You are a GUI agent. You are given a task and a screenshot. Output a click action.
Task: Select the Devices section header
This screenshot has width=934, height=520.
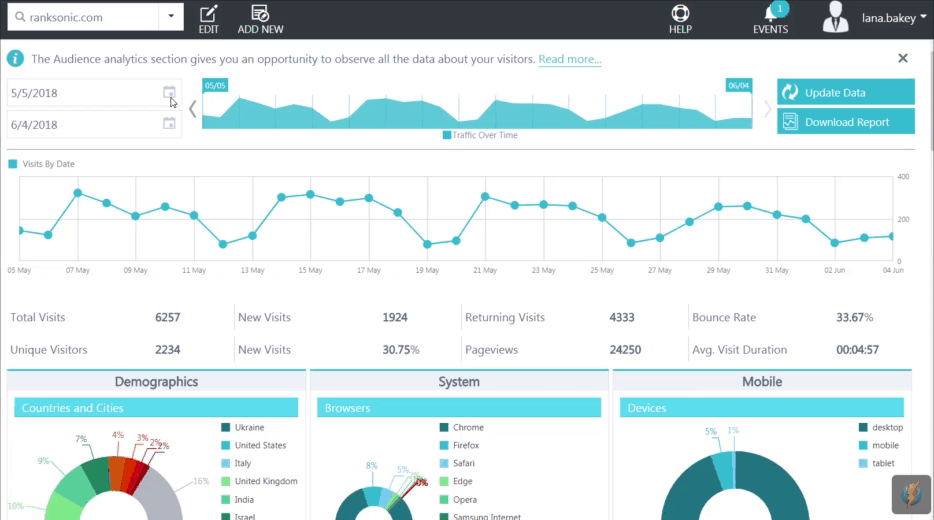(x=761, y=407)
